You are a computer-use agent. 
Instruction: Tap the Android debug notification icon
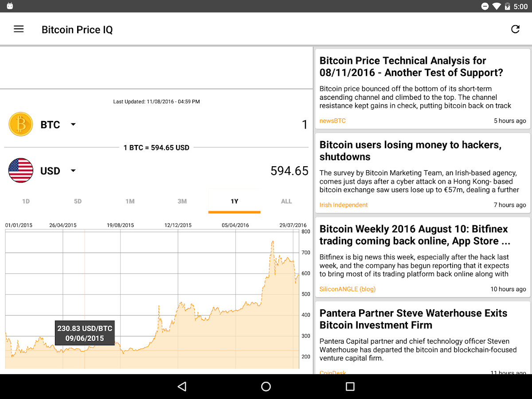click(10, 6)
